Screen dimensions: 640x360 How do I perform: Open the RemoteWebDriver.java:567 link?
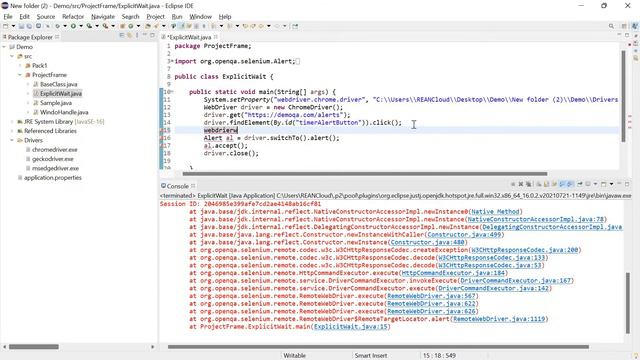coord(431,296)
